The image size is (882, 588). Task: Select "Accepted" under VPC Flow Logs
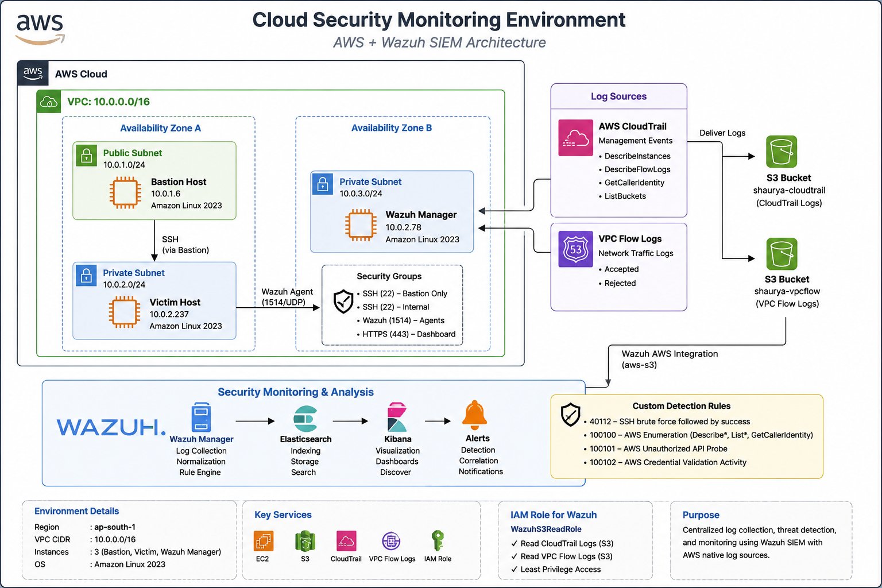pos(621,269)
